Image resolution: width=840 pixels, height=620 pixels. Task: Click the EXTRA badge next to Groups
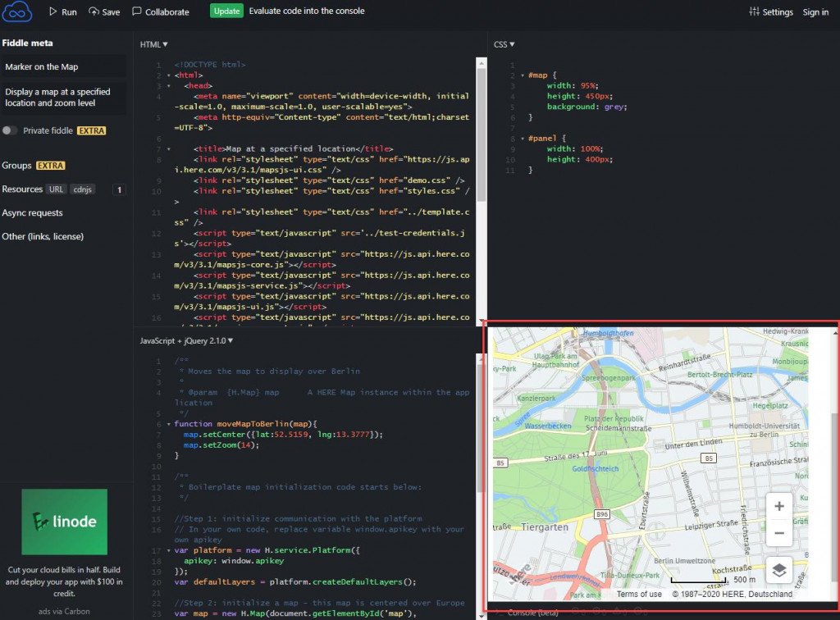(x=51, y=166)
